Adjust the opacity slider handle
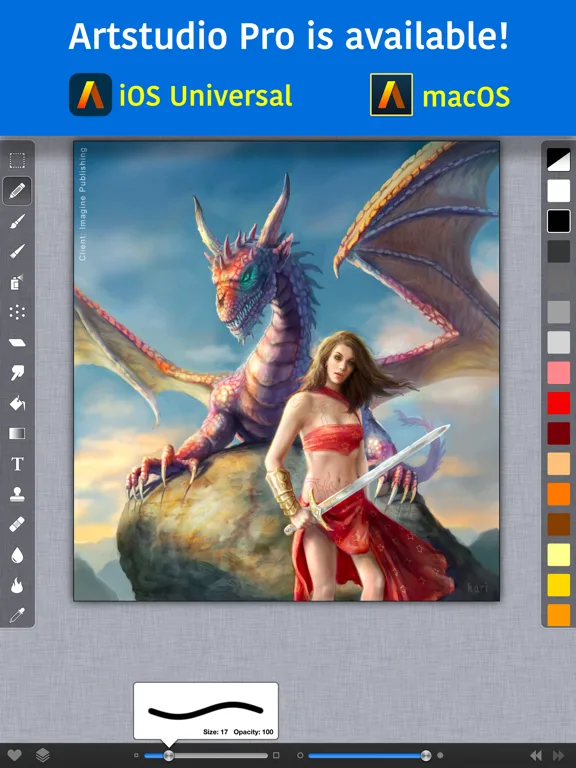The height and width of the screenshot is (768, 576). click(x=426, y=755)
